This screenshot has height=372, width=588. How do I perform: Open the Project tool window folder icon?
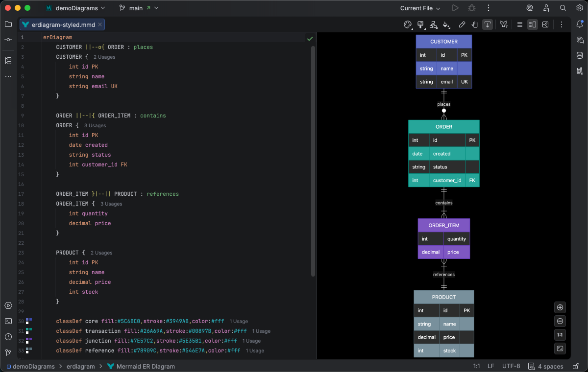(8, 24)
